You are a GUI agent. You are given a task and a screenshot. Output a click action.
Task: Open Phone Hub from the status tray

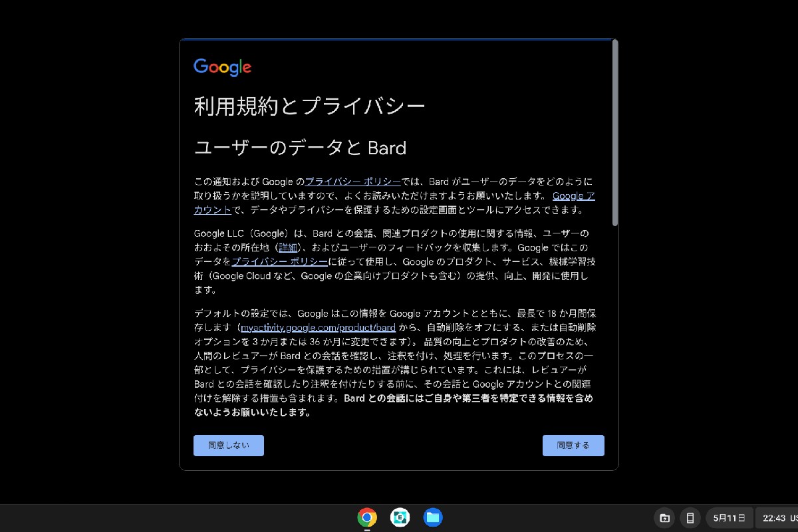point(689,517)
